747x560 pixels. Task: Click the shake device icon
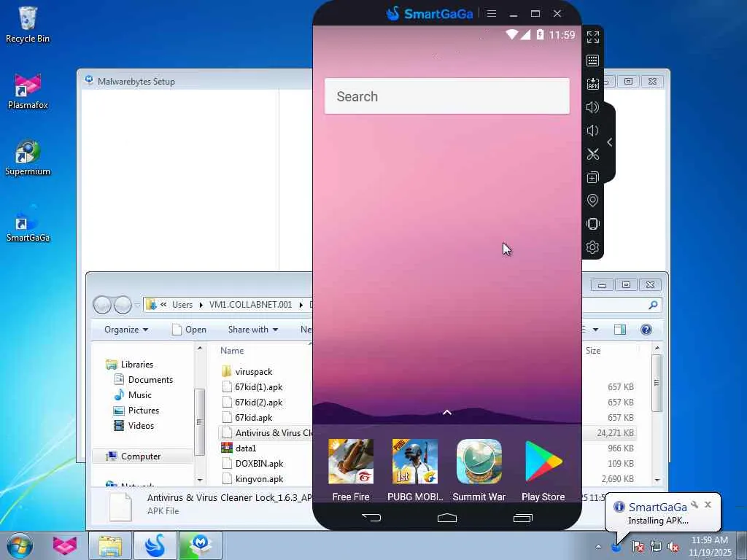592,224
